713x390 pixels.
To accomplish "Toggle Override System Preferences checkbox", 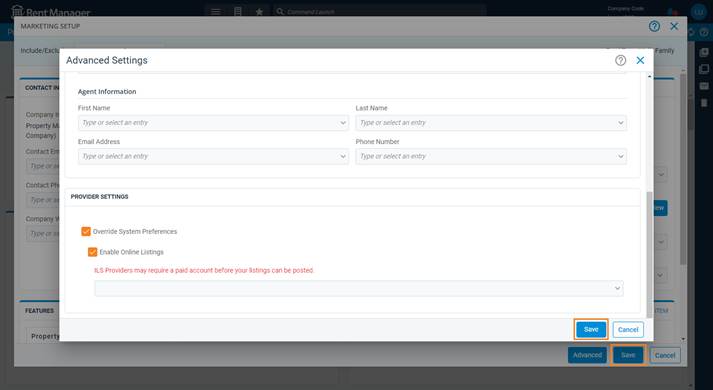I will pyautogui.click(x=86, y=231).
